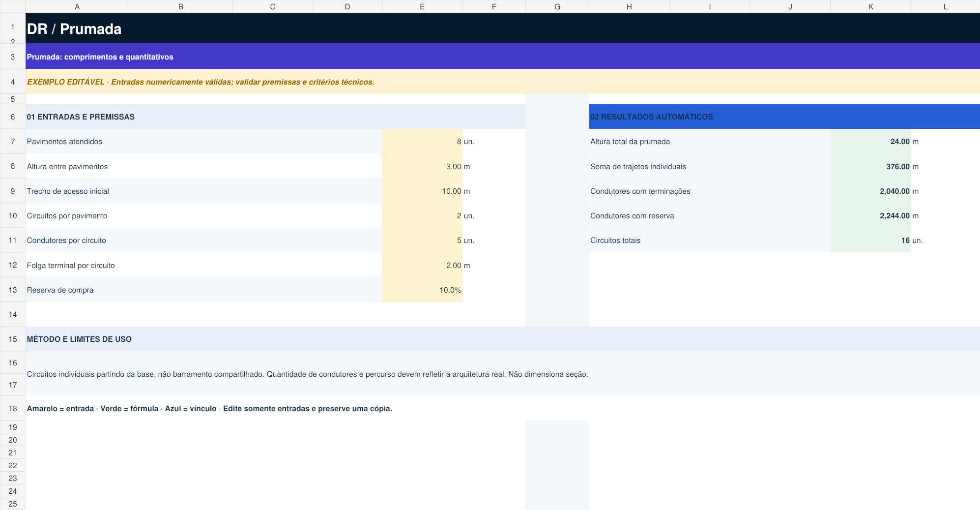This screenshot has height=510, width=980.
Task: Select column G header
Action: (x=557, y=6)
